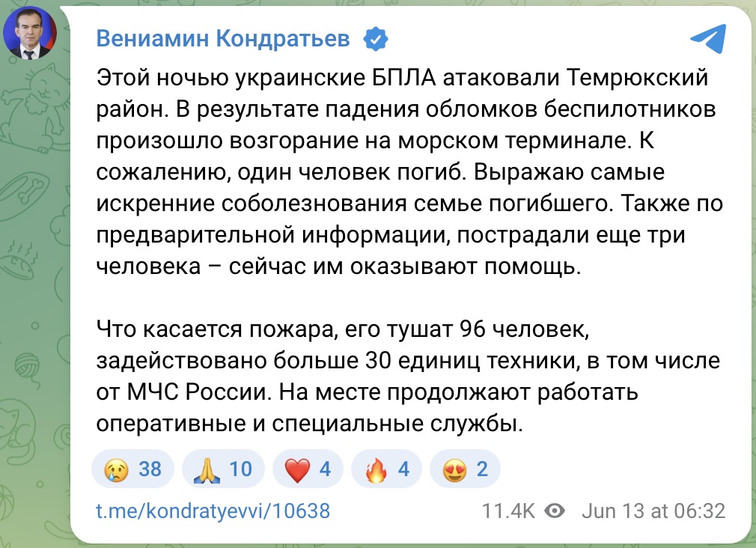
Task: Click the fire emoji
Action: [x=376, y=469]
